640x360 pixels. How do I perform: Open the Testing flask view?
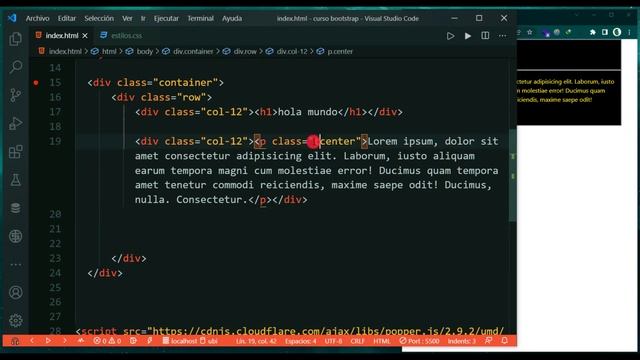(x=16, y=180)
